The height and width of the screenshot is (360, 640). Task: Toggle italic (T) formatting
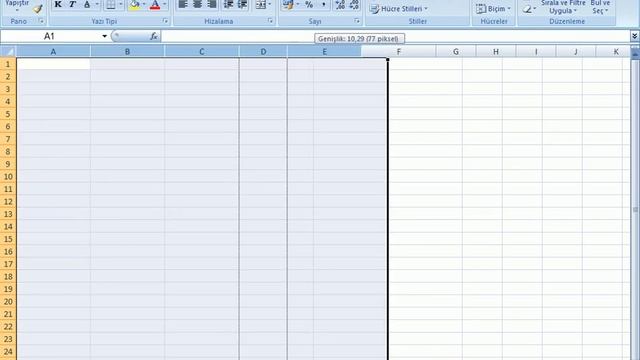click(72, 4)
